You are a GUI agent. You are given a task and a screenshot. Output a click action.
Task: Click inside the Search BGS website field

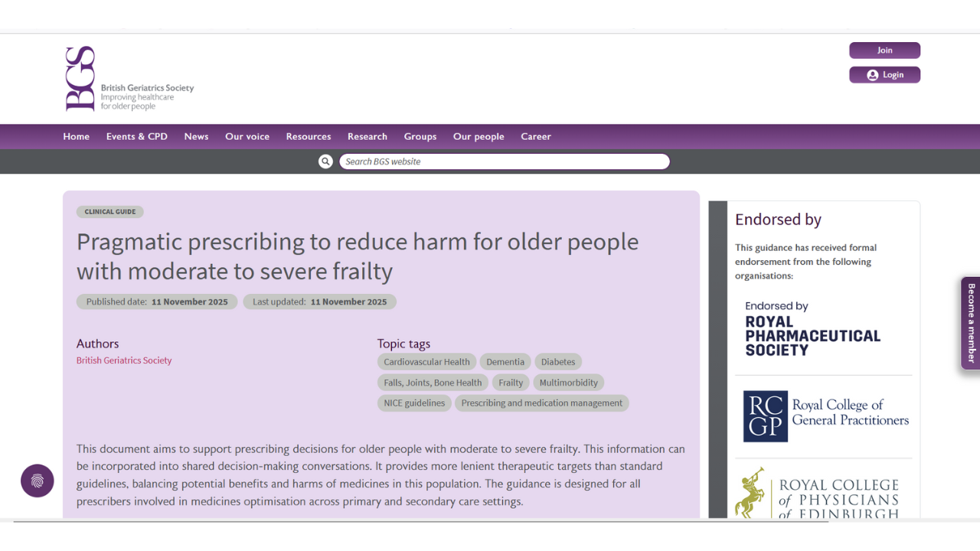505,161
